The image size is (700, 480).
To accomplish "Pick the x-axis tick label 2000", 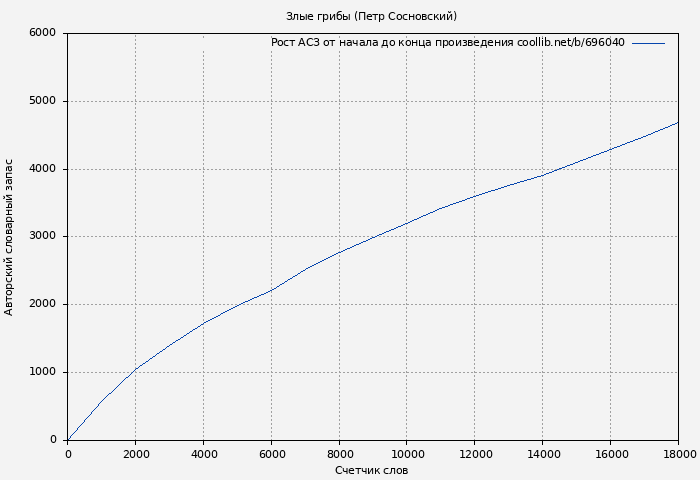I will pyautogui.click(x=136, y=454).
